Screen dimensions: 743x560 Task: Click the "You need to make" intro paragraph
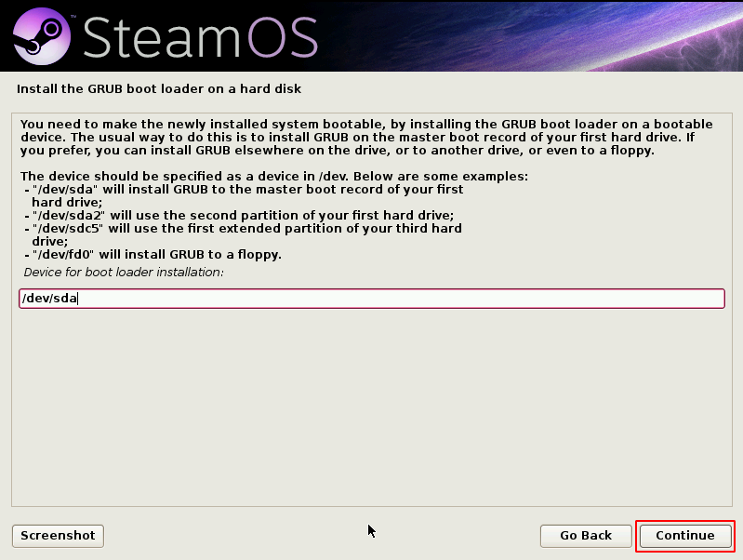tap(363, 124)
